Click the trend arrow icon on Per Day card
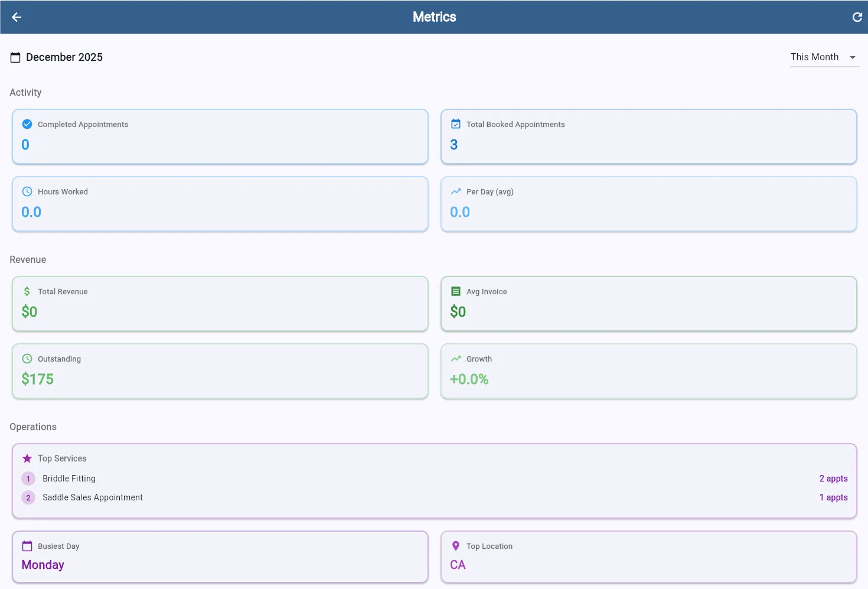Viewport: 868px width, 589px height. pos(455,191)
